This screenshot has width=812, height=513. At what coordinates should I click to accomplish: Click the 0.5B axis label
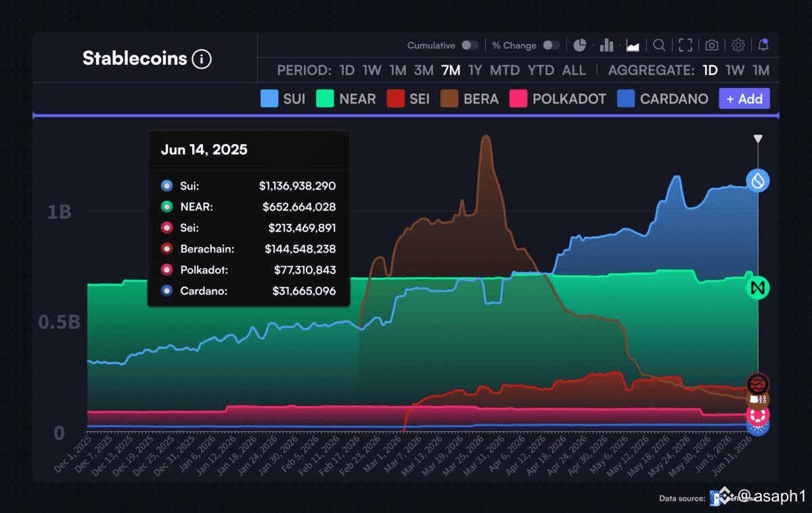point(59,321)
